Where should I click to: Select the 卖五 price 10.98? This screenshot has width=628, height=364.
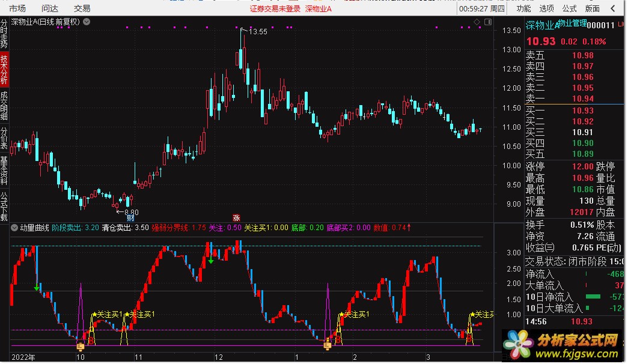click(x=583, y=56)
